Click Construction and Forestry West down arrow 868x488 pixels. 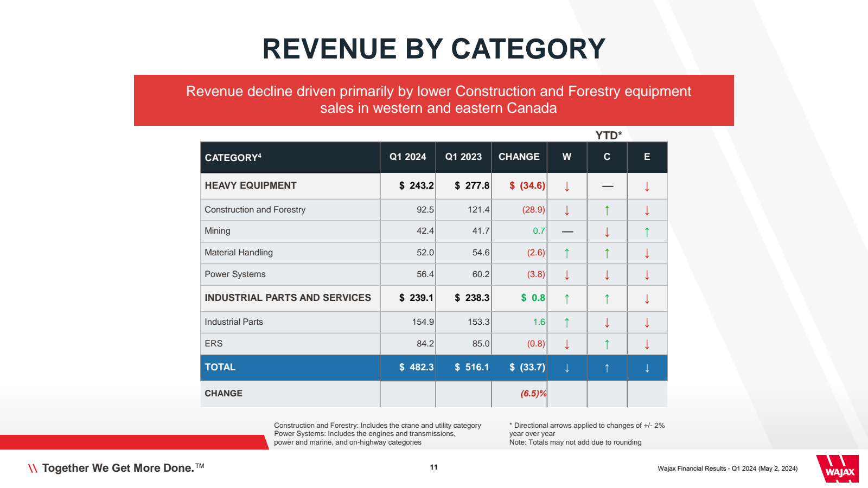[567, 210]
